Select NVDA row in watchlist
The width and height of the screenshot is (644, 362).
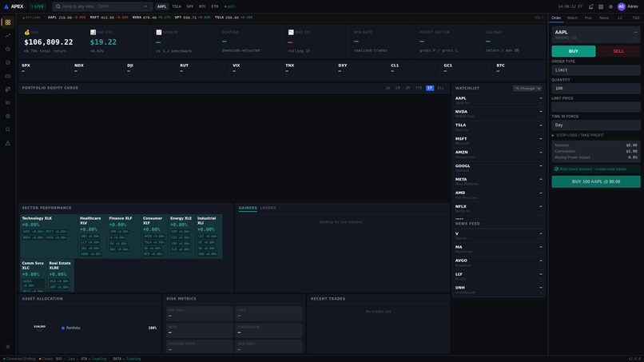click(x=499, y=113)
